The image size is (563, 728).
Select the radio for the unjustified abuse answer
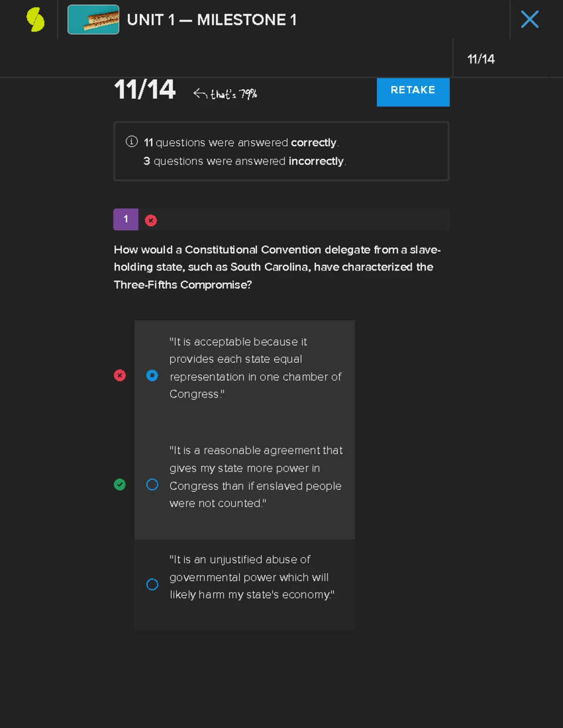152,585
